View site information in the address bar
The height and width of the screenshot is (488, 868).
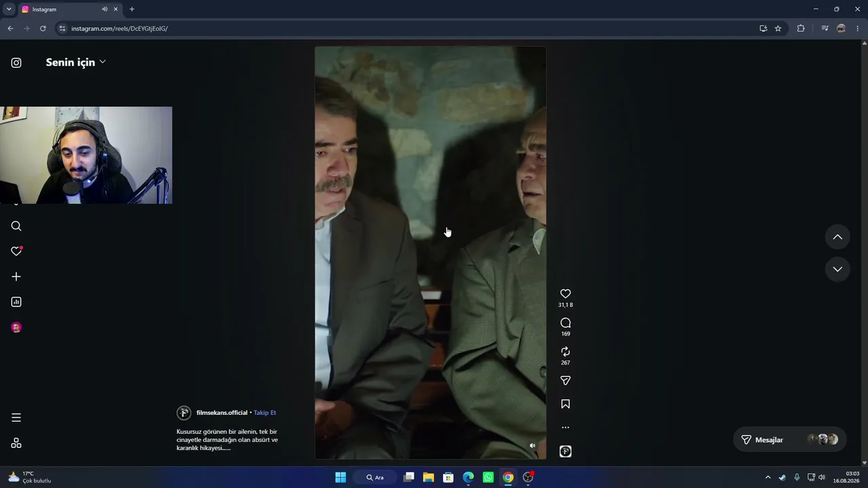[x=62, y=28]
